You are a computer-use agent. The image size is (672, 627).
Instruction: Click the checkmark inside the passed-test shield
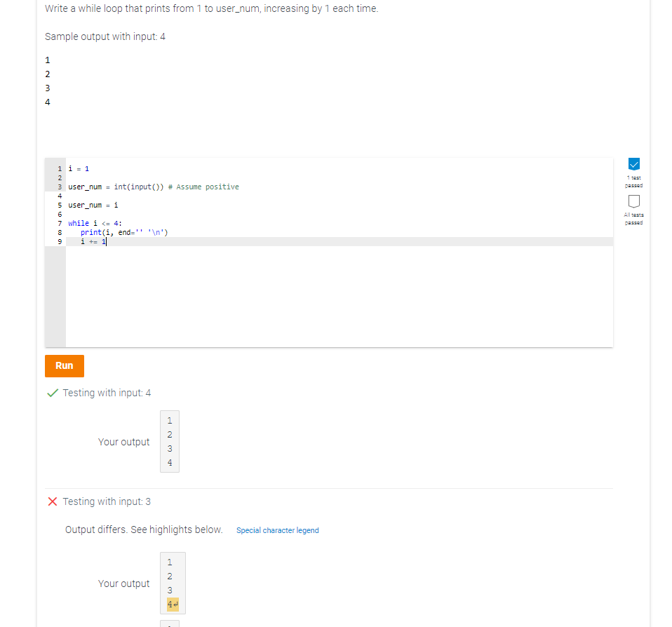[x=633, y=164]
